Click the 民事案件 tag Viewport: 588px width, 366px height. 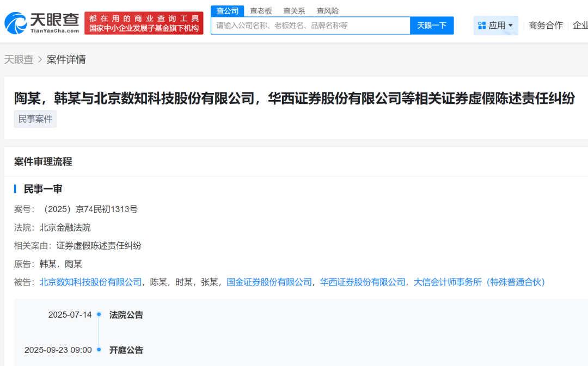coord(35,119)
